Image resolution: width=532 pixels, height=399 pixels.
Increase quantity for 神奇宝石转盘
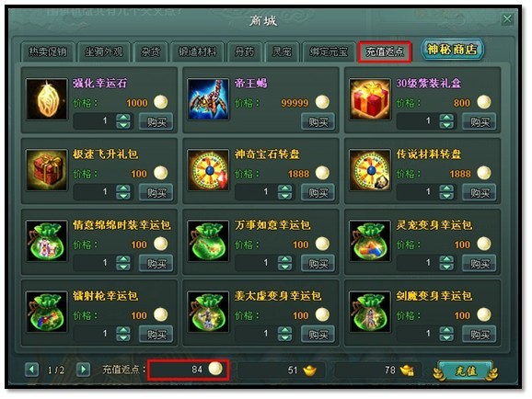(x=284, y=188)
